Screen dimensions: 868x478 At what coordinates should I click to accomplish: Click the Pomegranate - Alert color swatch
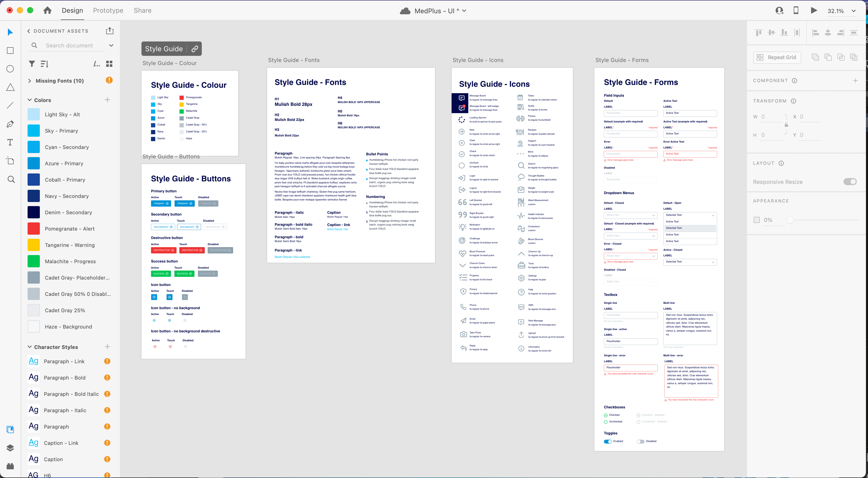(x=34, y=229)
